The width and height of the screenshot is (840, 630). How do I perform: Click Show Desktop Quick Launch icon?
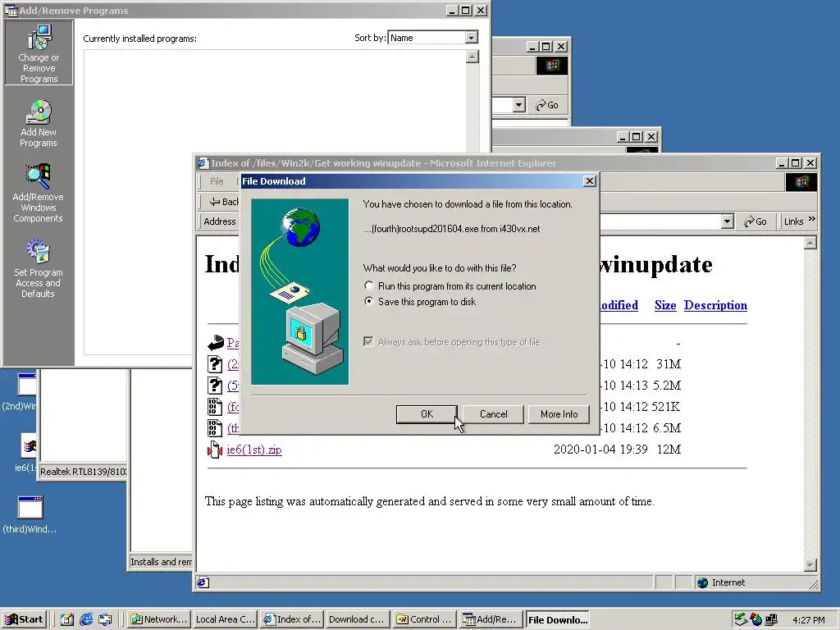pyautogui.click(x=66, y=619)
